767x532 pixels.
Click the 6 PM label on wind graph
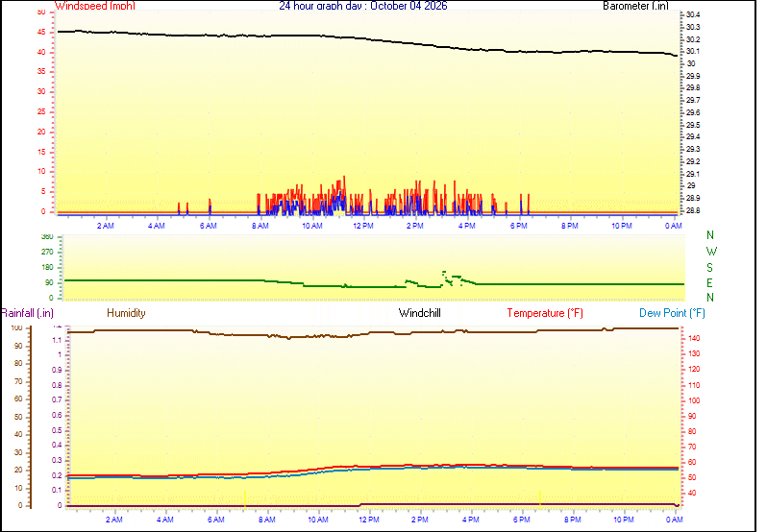click(518, 226)
